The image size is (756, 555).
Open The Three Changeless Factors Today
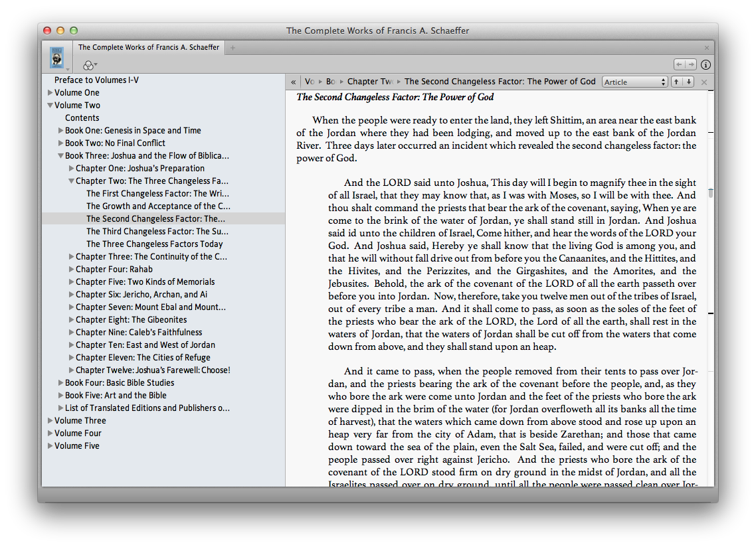point(154,244)
